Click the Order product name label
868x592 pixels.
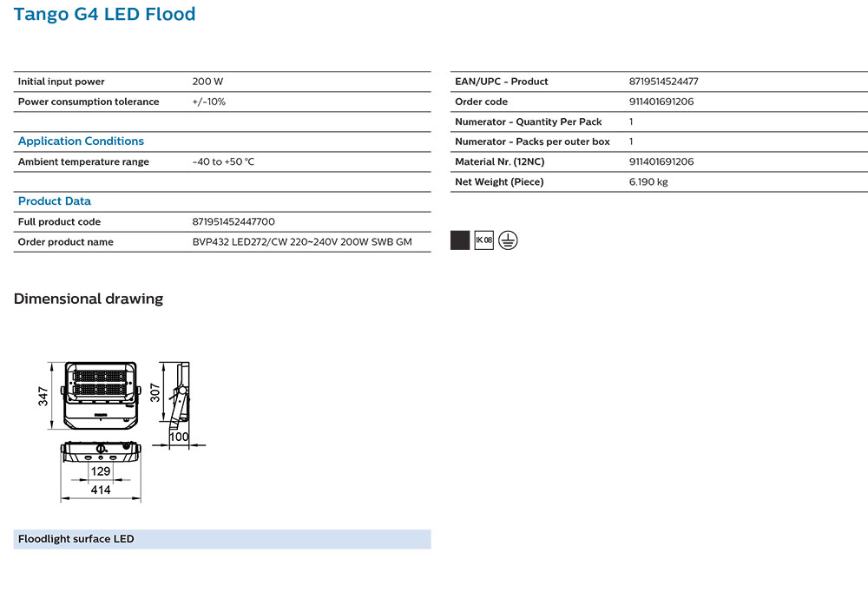click(x=65, y=241)
